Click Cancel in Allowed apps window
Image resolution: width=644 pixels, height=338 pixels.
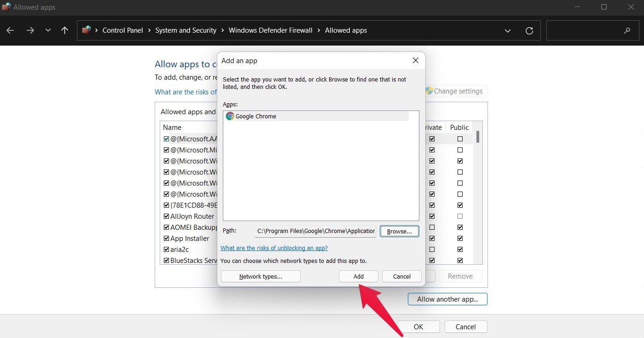466,326
